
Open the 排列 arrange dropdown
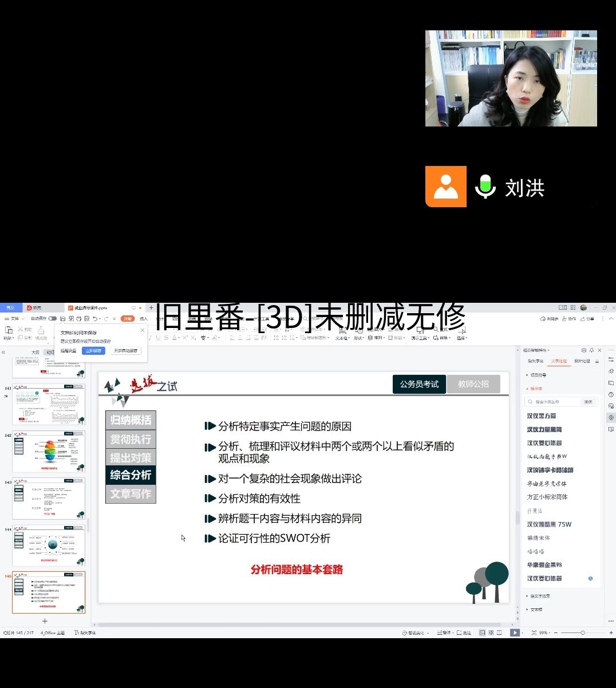pos(376,338)
